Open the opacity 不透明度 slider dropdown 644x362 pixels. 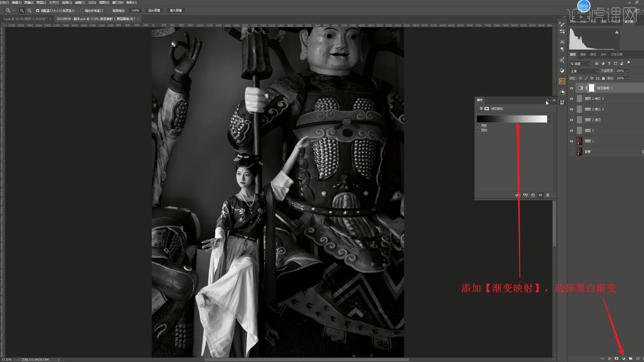(628, 71)
